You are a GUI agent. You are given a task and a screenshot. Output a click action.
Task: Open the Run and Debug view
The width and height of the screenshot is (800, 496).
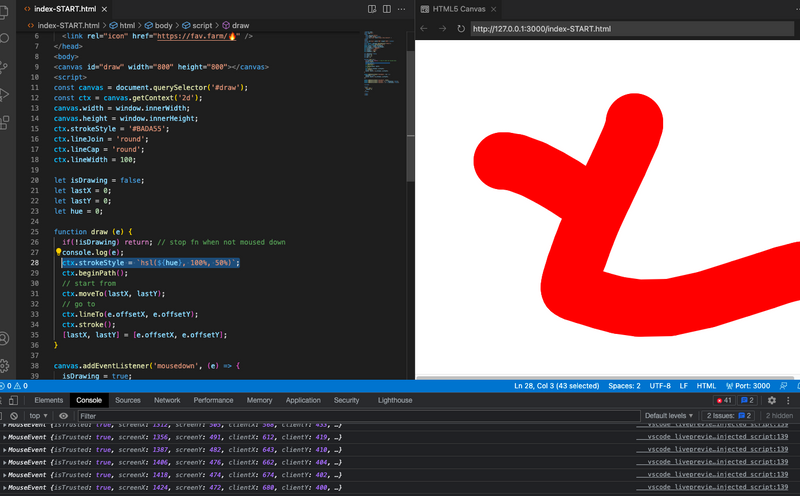coord(5,95)
